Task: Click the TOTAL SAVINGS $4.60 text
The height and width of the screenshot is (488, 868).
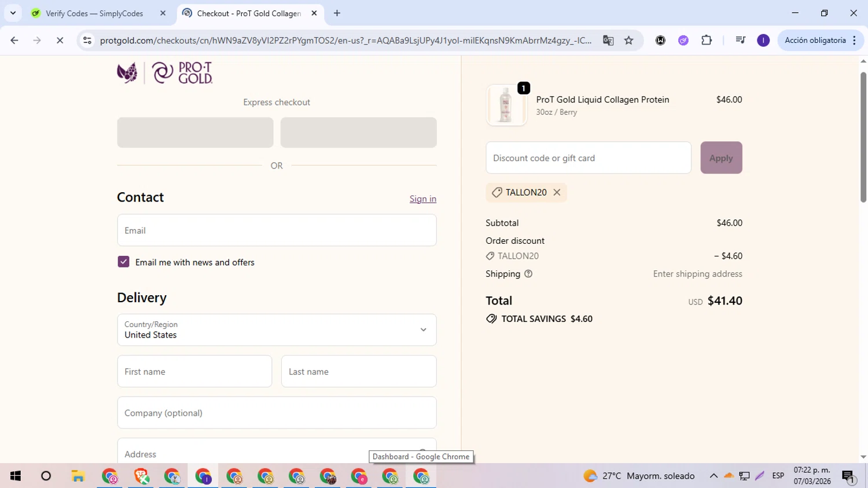Action: 547,319
